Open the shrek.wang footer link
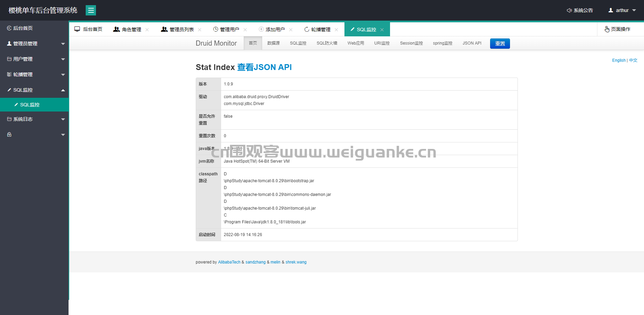644x315 pixels. [x=296, y=262]
